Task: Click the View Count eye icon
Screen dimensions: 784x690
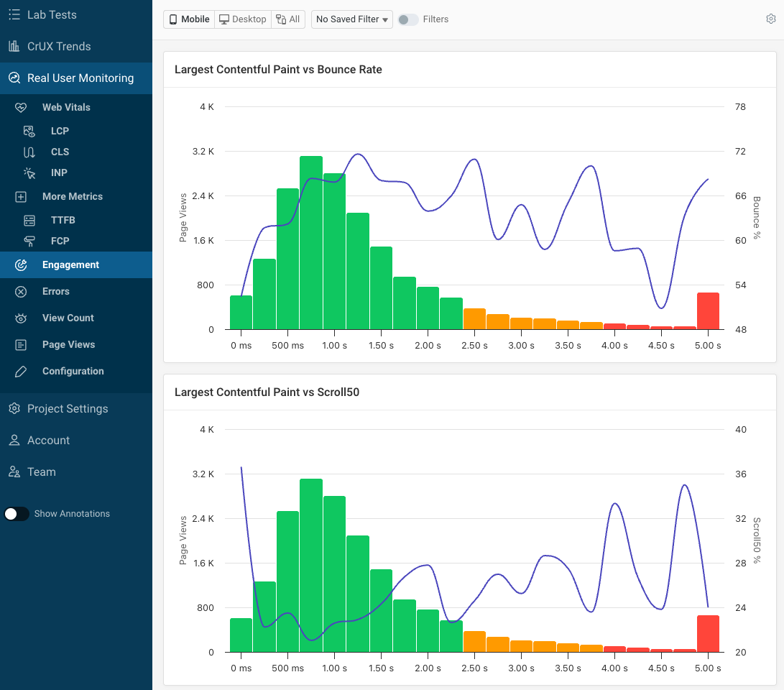Action: click(21, 318)
